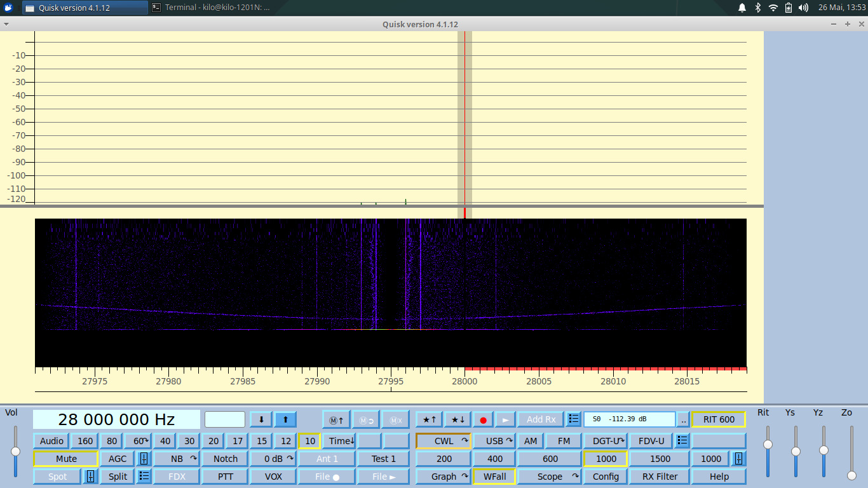The width and height of the screenshot is (868, 488).
Task: Select the 400 Hz filter bandwidth
Action: 495,459
